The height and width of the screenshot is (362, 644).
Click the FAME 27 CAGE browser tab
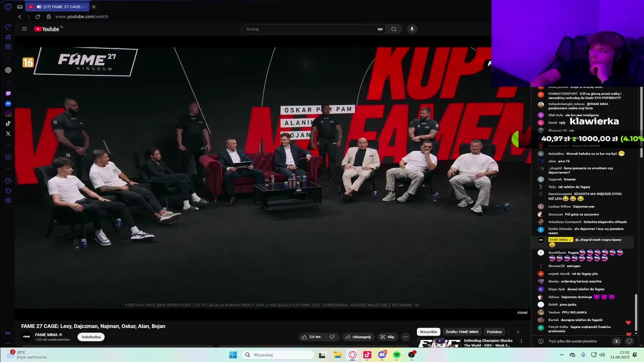[56, 7]
